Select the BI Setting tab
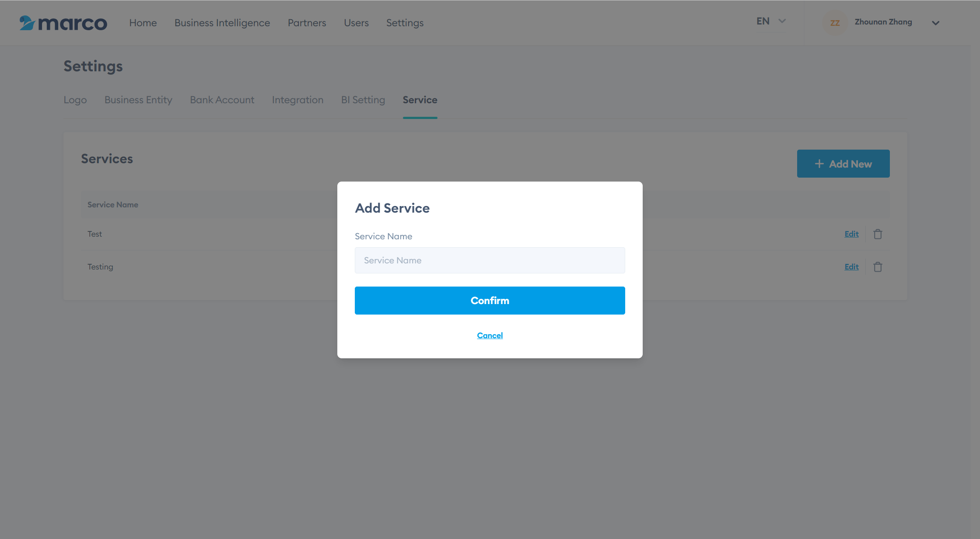The width and height of the screenshot is (980, 539). pyautogui.click(x=363, y=100)
